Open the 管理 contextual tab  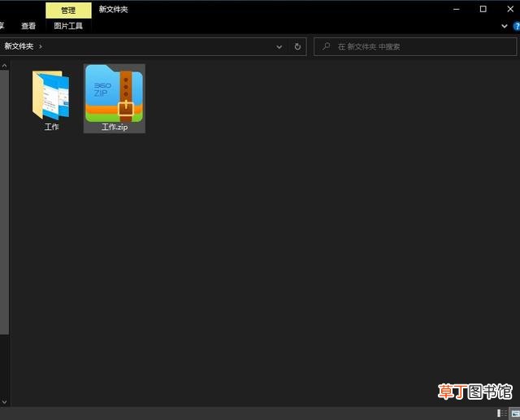(68, 11)
